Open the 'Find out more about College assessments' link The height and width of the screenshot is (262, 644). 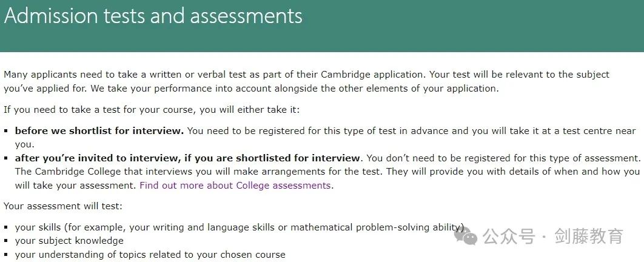pos(235,185)
